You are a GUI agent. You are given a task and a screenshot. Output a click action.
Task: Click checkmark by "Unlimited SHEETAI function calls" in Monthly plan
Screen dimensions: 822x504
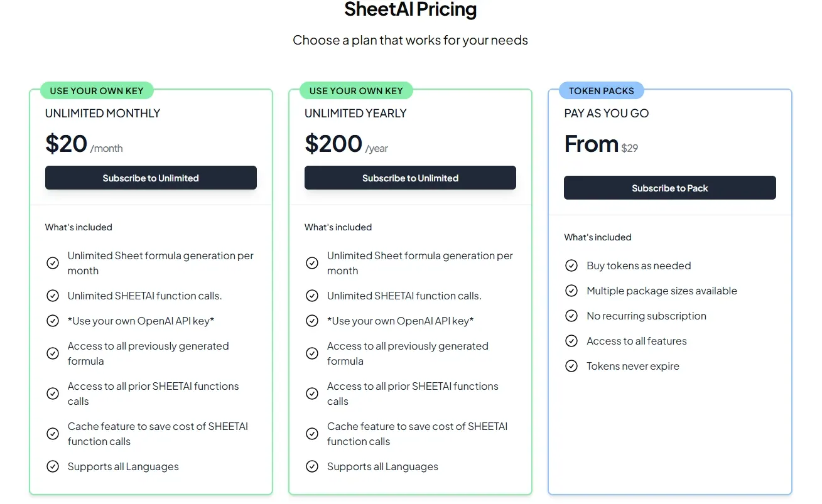[53, 296]
